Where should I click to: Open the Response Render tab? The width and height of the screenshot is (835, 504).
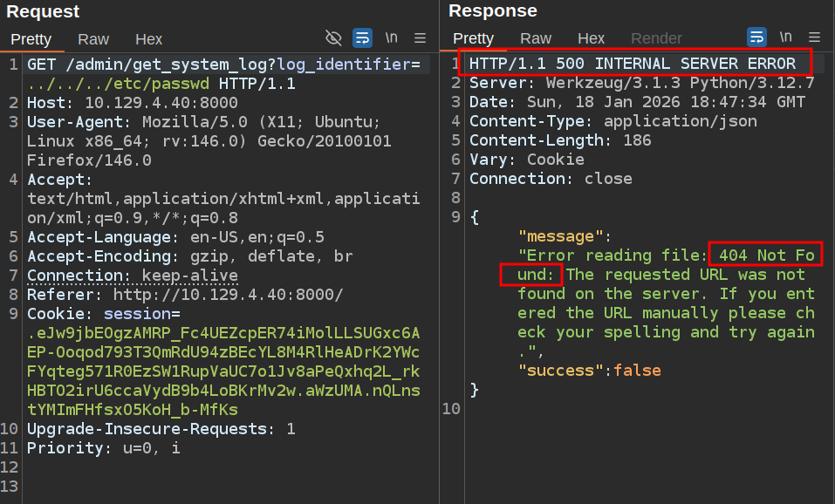point(656,38)
